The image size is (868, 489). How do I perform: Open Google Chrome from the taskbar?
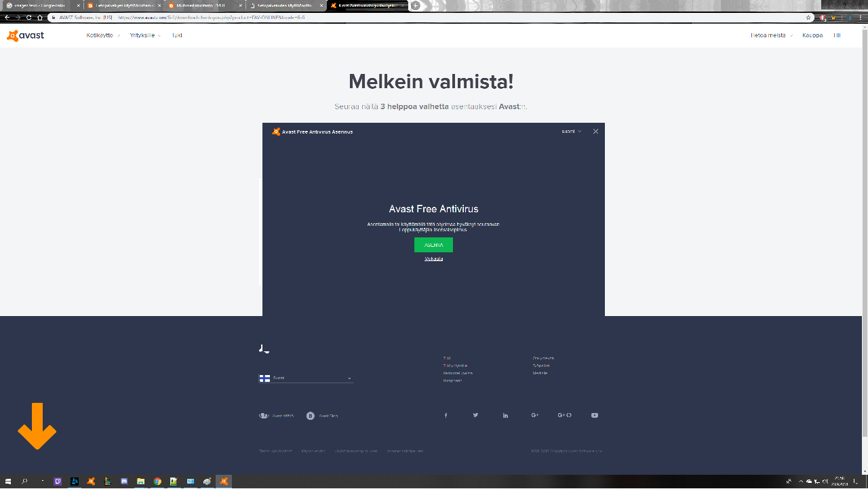157,482
